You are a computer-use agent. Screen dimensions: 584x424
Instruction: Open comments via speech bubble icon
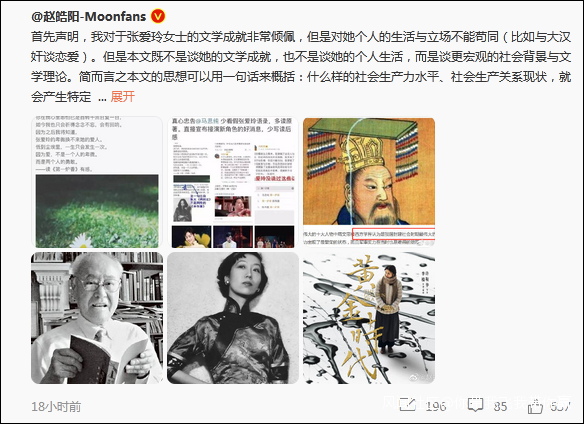point(476,405)
